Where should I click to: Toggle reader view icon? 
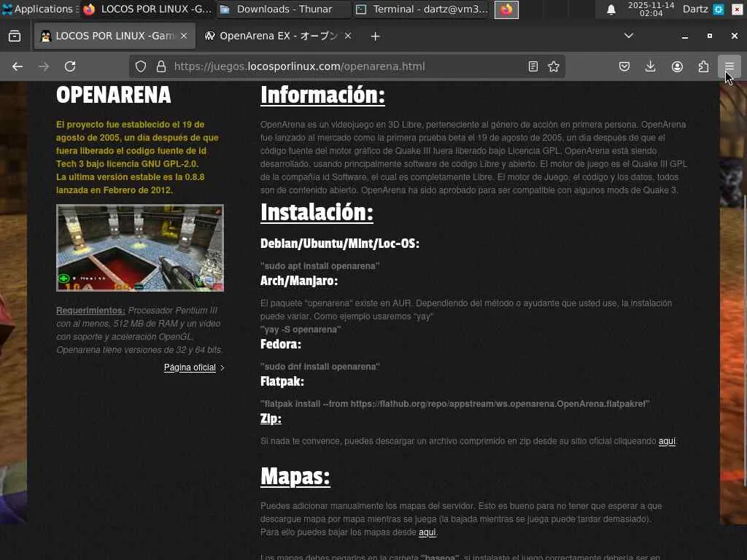[533, 66]
